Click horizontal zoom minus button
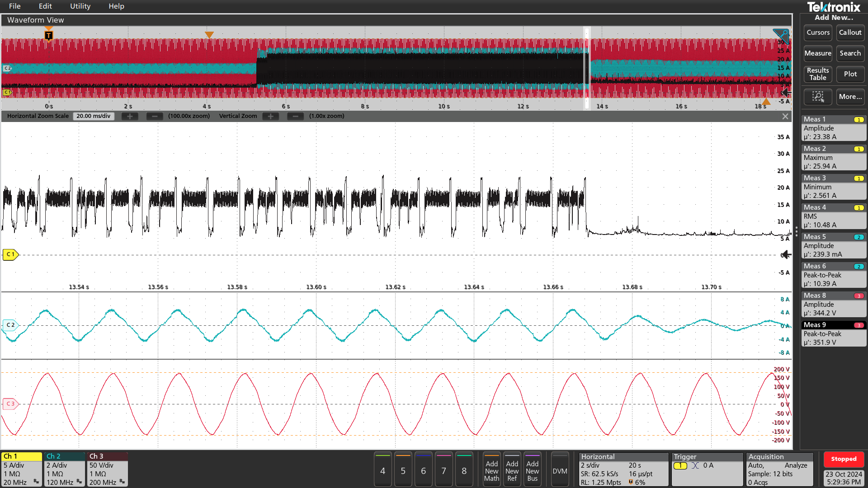The image size is (868, 488). [x=155, y=116]
